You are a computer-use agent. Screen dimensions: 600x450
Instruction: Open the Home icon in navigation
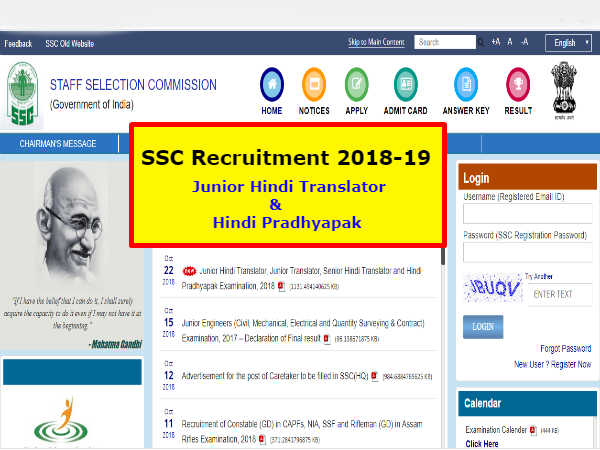pos(272,84)
